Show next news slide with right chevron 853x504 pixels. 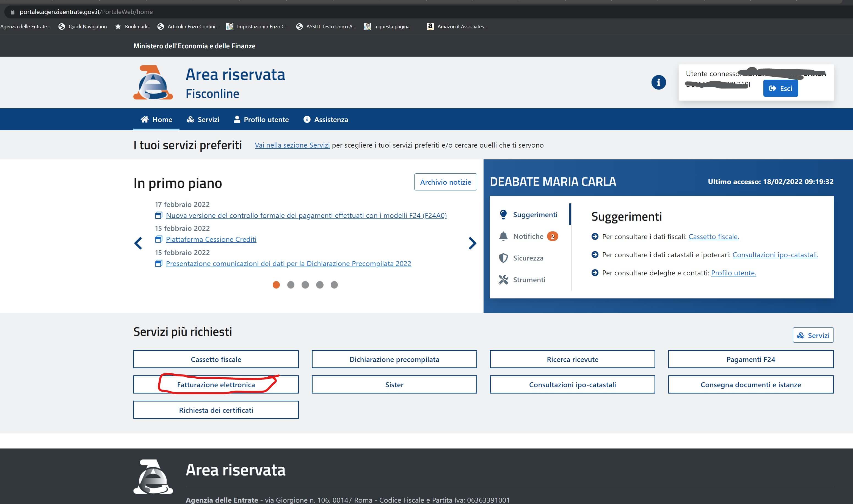pyautogui.click(x=472, y=243)
